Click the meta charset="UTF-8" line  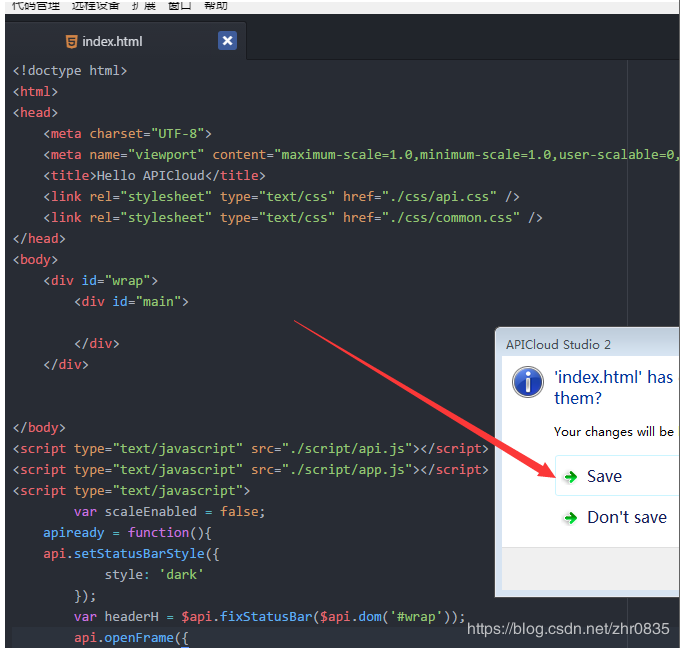point(128,134)
